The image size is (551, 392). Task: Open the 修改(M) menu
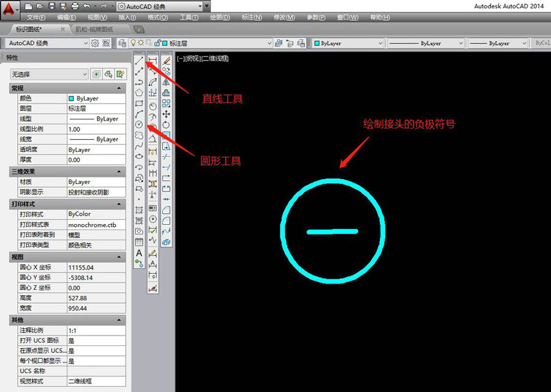[284, 17]
